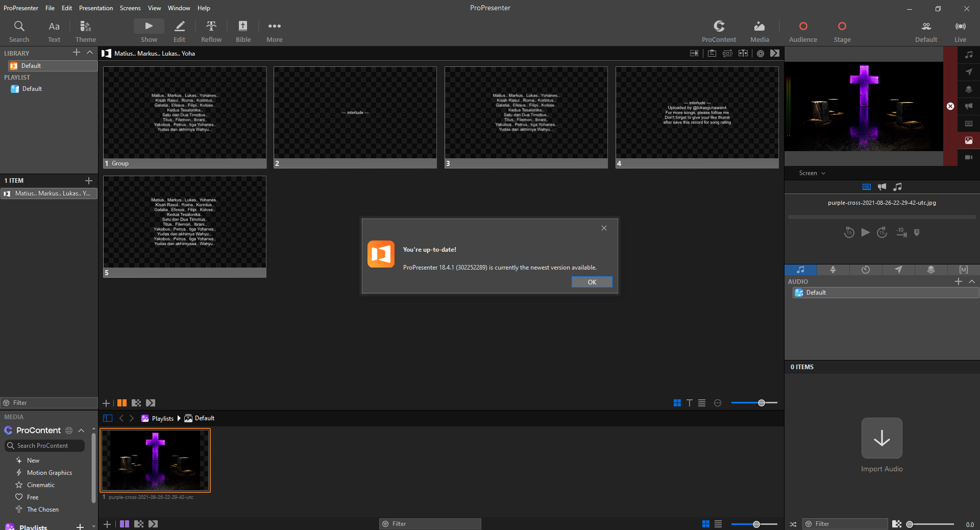This screenshot has height=530, width=980.
Task: Toggle the Stage screen output
Action: (842, 32)
